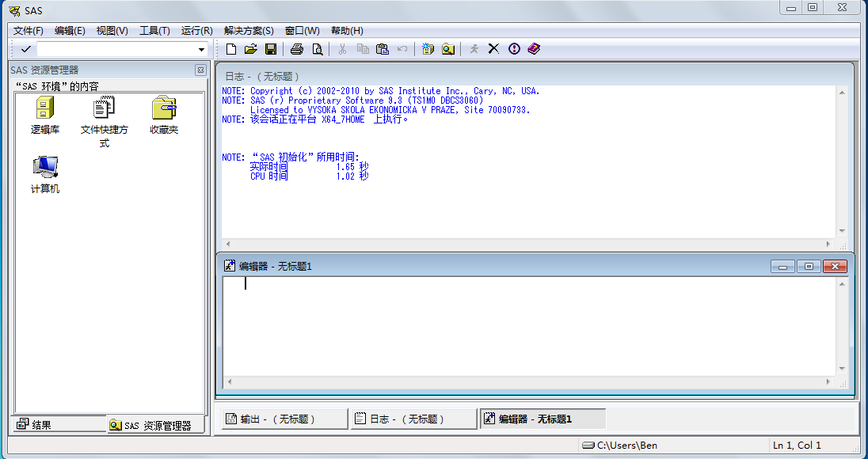Close the SAS 资源管理器 panel
The image size is (868, 459).
[x=200, y=70]
